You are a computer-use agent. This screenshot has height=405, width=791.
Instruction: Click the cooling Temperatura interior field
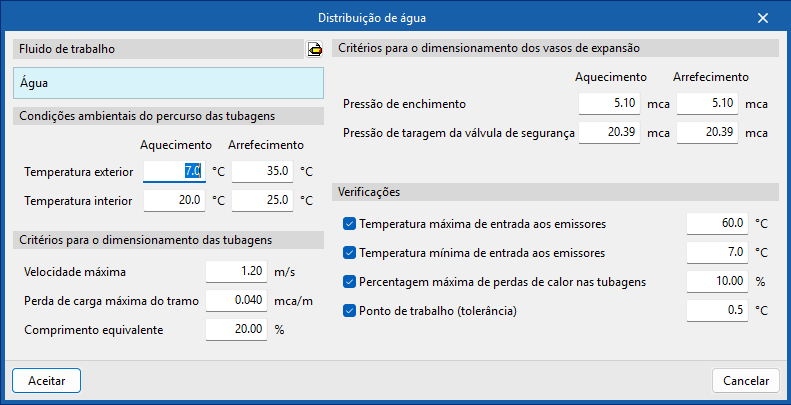(x=262, y=201)
